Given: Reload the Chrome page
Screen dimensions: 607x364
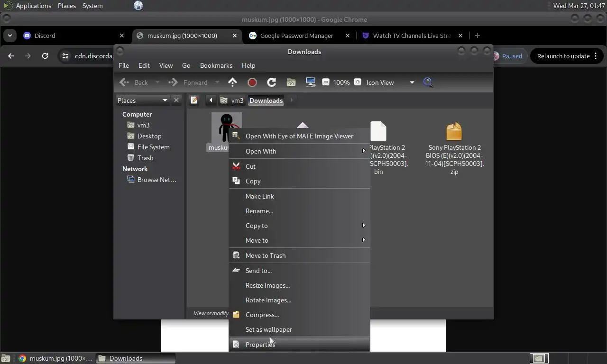Looking at the screenshot, I should coord(45,56).
